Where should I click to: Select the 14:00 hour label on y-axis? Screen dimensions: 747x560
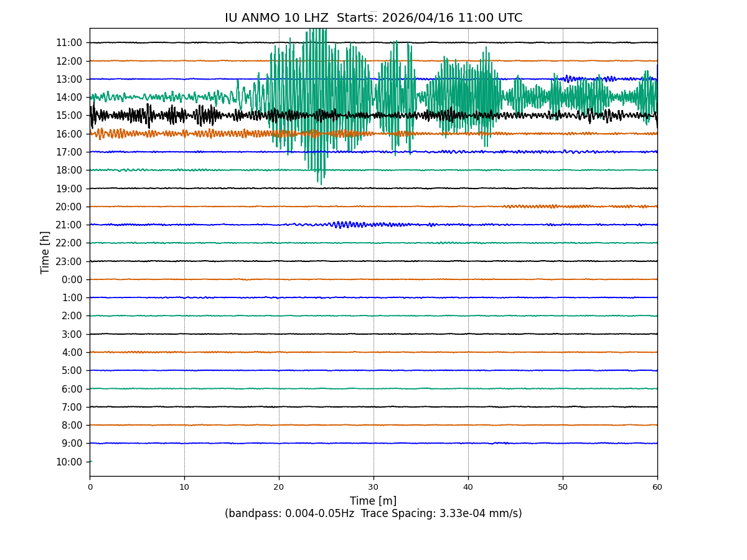point(68,97)
